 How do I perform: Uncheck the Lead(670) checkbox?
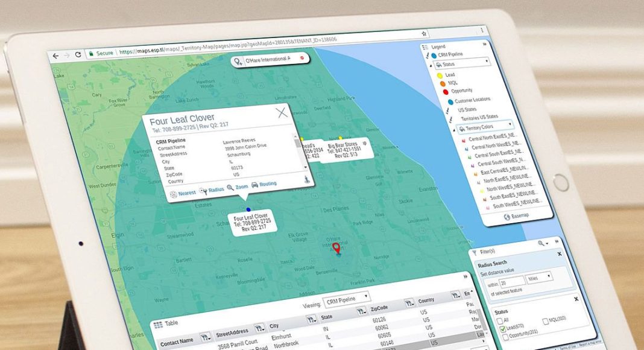click(502, 329)
